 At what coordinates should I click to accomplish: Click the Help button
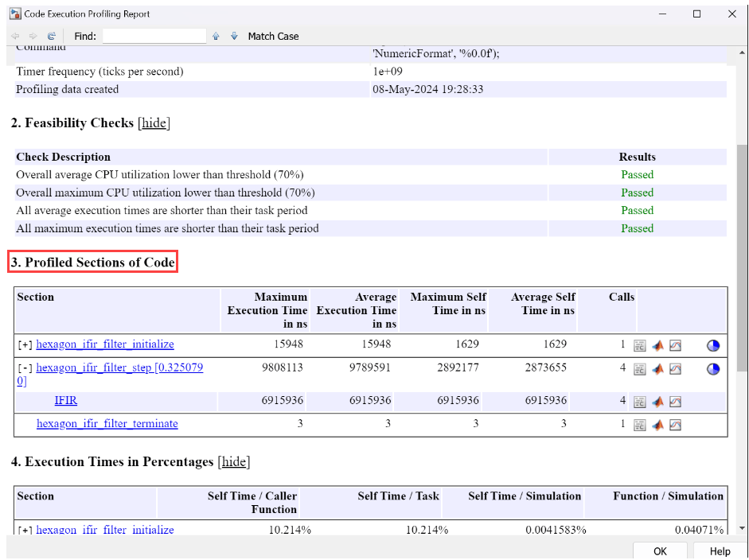point(720,551)
